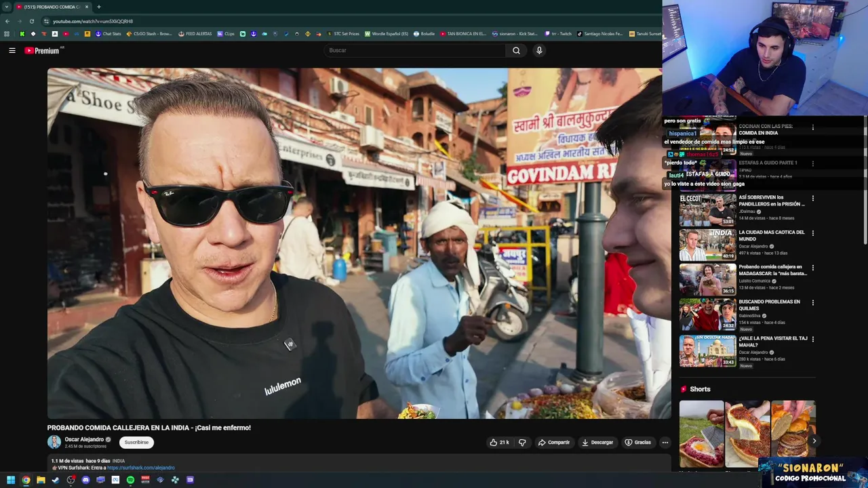The height and width of the screenshot is (488, 868).
Task: Open options for ESTAFAS A GUIDO PARTE 1
Action: point(812,163)
